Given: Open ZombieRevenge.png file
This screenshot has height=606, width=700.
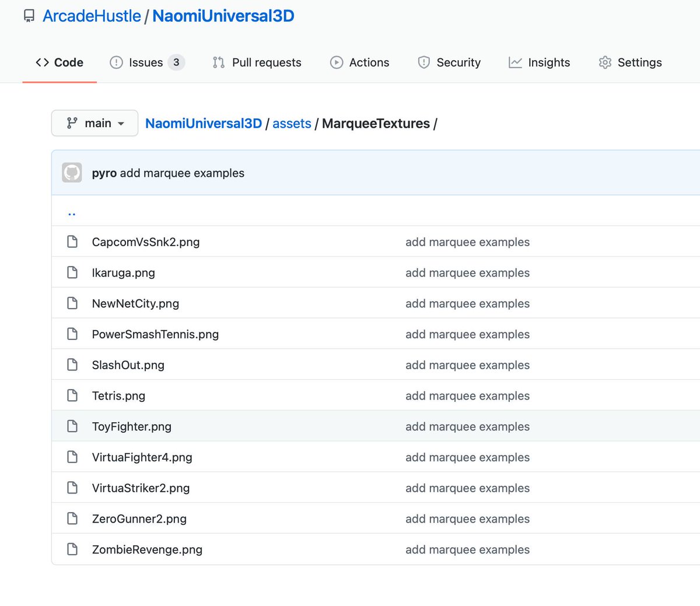Looking at the screenshot, I should click(x=147, y=549).
